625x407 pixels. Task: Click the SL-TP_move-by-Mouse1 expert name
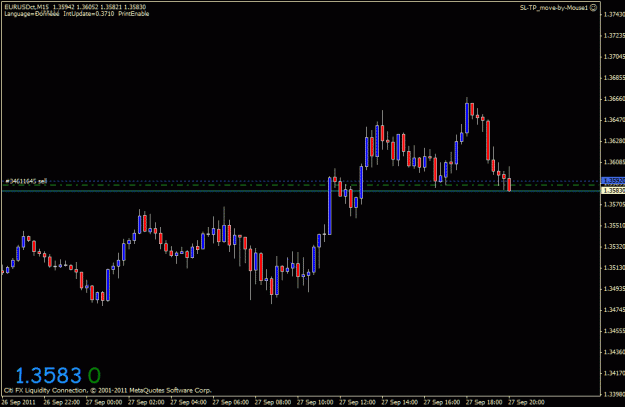[554, 8]
